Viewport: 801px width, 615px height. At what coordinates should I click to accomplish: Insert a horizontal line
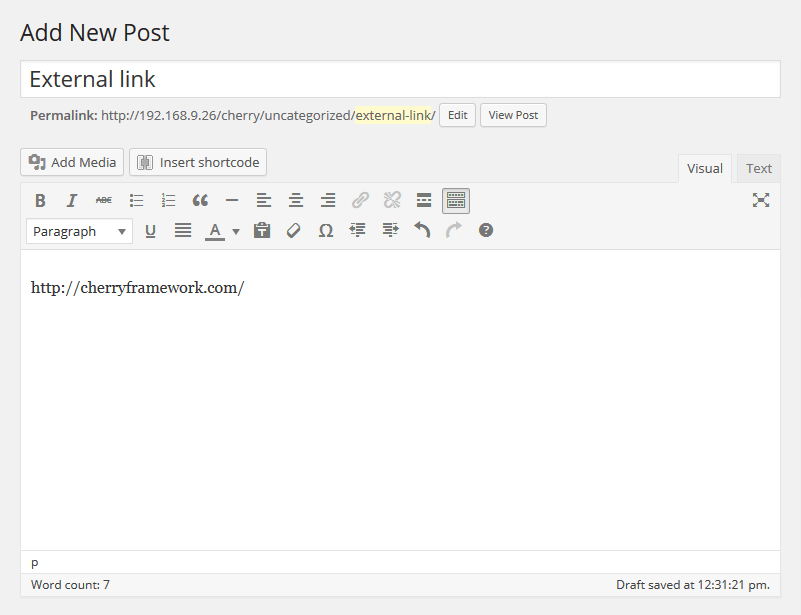click(231, 200)
